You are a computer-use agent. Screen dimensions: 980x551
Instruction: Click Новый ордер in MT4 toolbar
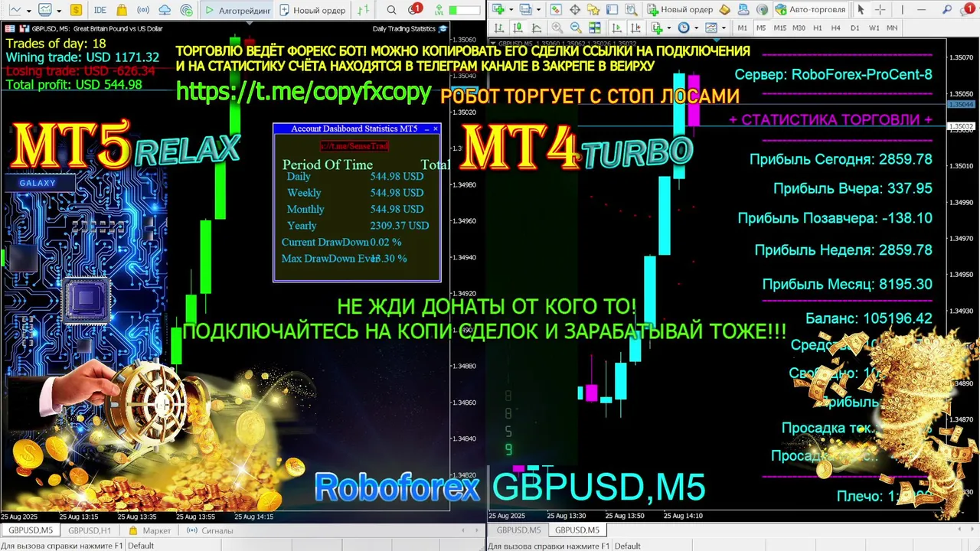(x=680, y=10)
